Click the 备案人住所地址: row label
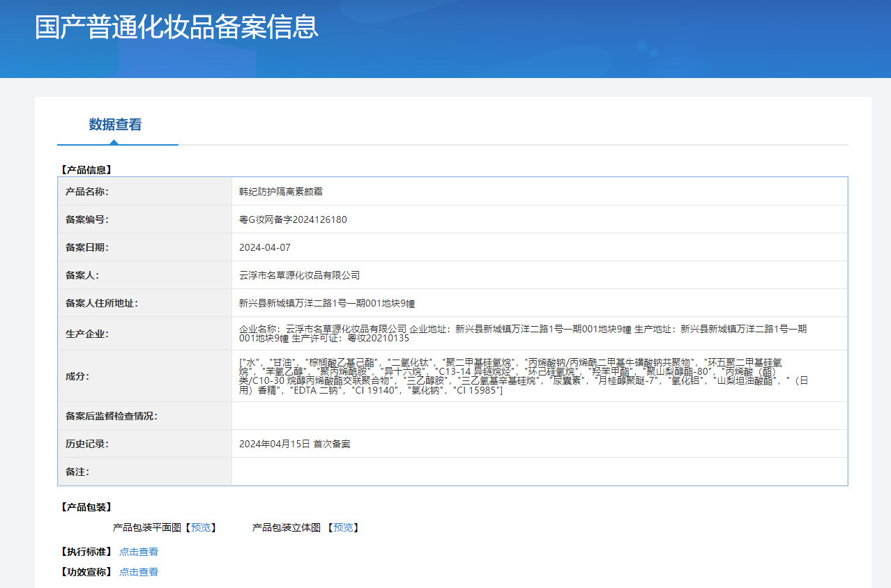The image size is (891, 588). (x=102, y=303)
